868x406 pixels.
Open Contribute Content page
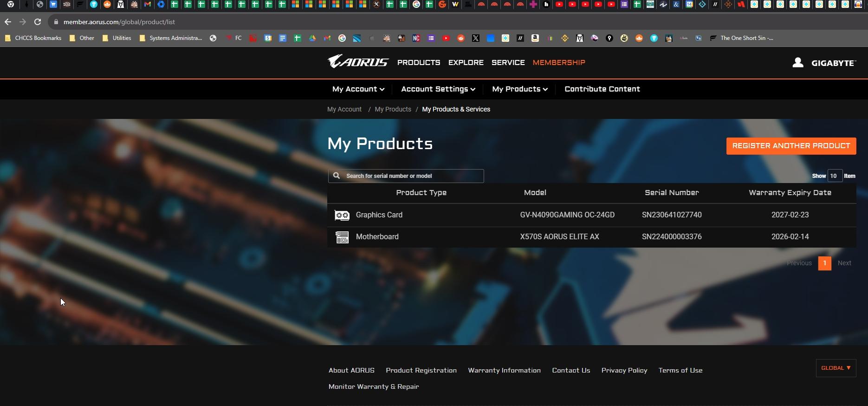coord(602,89)
